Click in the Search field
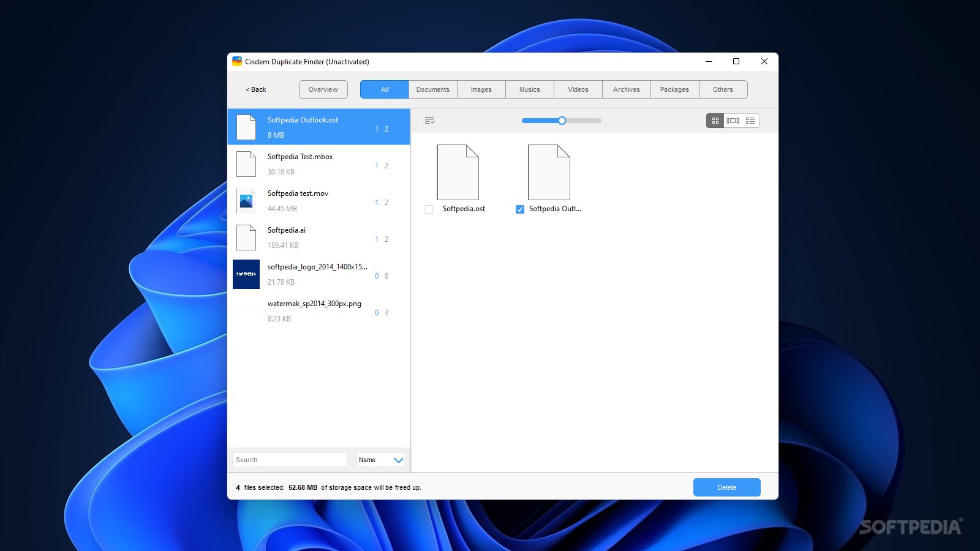The width and height of the screenshot is (980, 551). pos(290,460)
